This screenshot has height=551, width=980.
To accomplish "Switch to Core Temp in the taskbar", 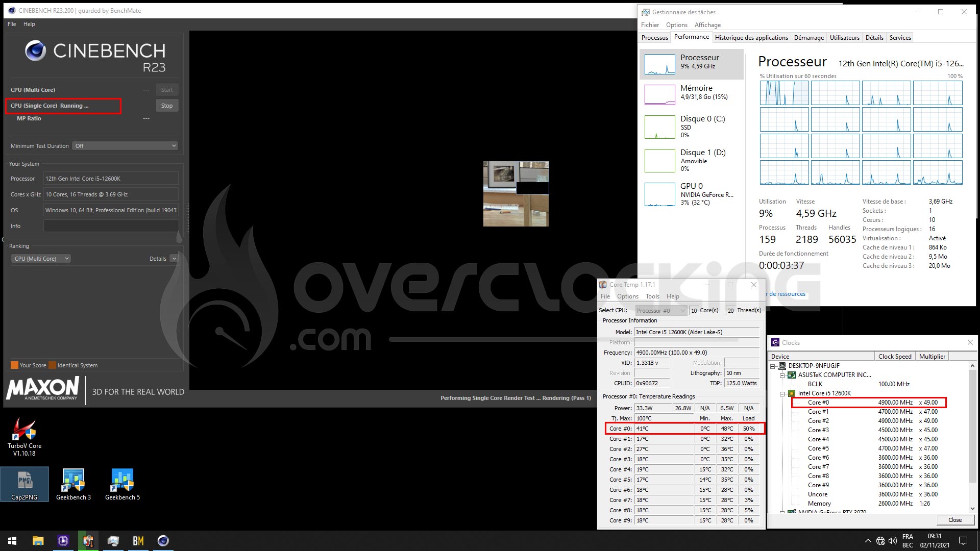I will (x=88, y=541).
